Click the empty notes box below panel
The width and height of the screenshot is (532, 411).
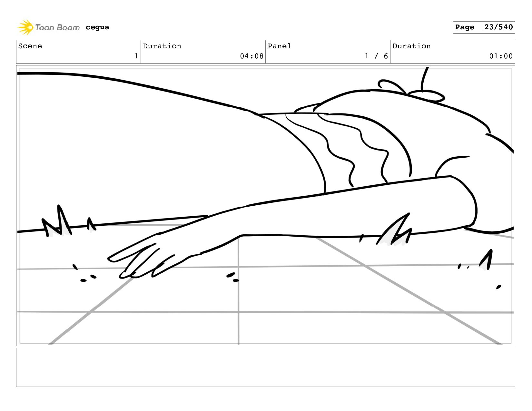pos(266,367)
